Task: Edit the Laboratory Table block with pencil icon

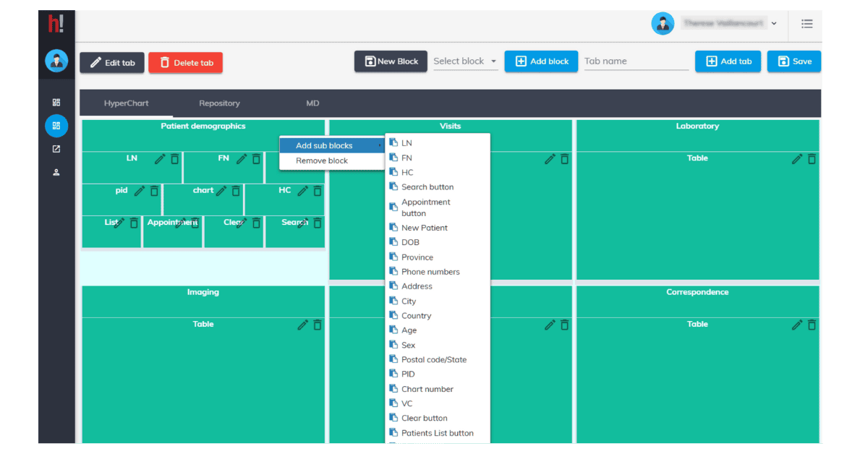Action: pos(797,159)
